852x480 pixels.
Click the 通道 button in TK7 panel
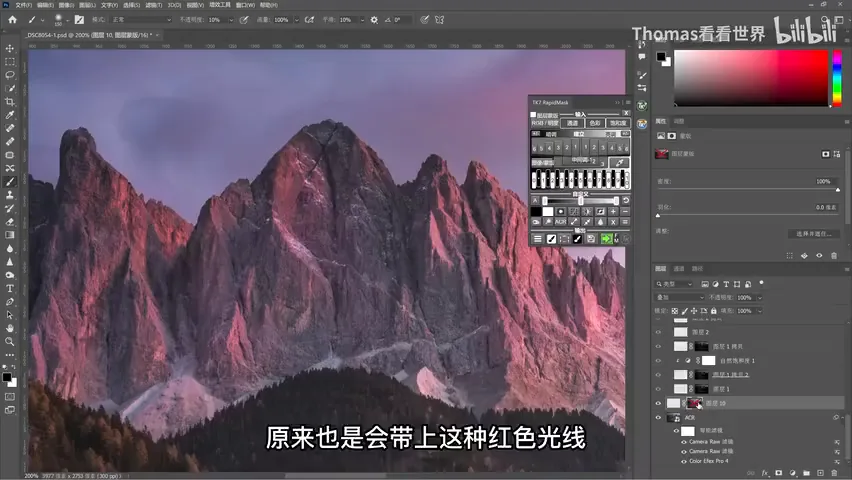click(x=572, y=123)
